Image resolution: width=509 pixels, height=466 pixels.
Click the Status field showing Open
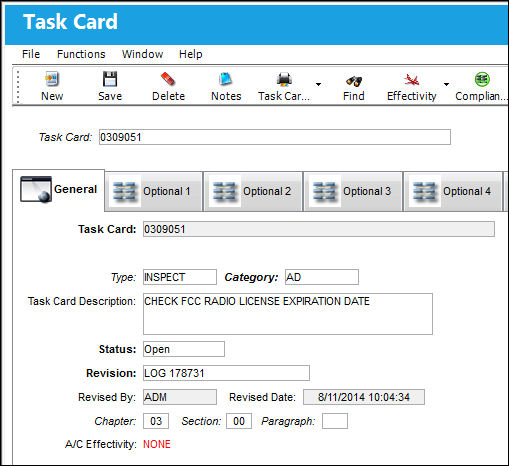184,349
